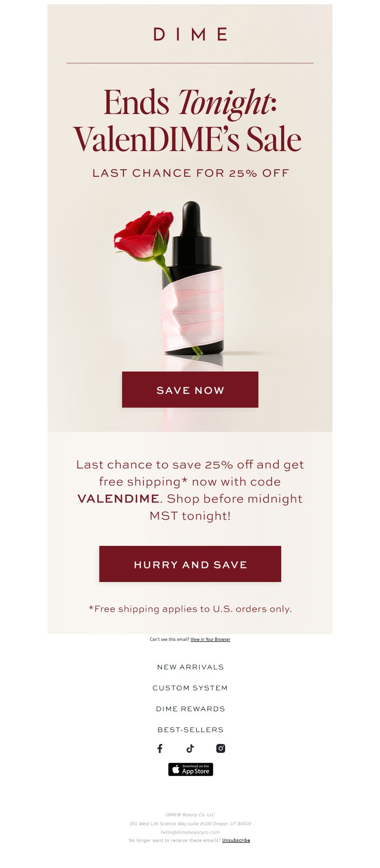Viewport: 380px width, 868px height.
Task: Open DIME's Facebook page icon
Action: click(160, 748)
